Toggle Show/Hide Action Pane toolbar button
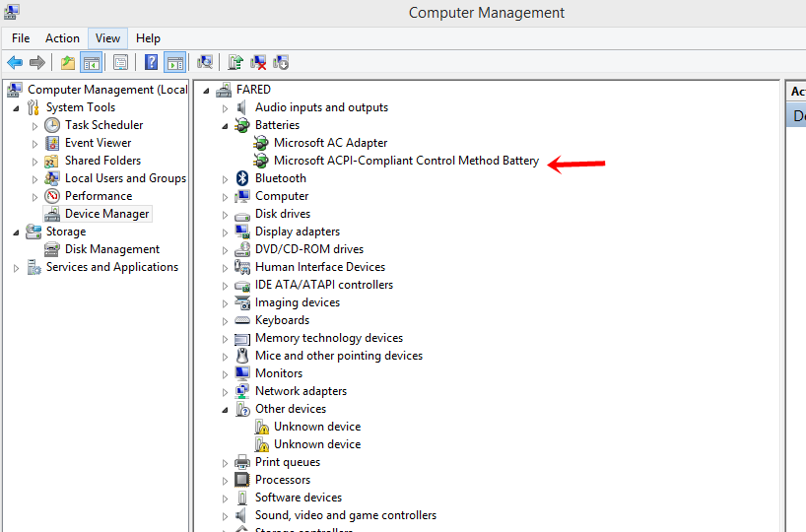 (x=174, y=63)
